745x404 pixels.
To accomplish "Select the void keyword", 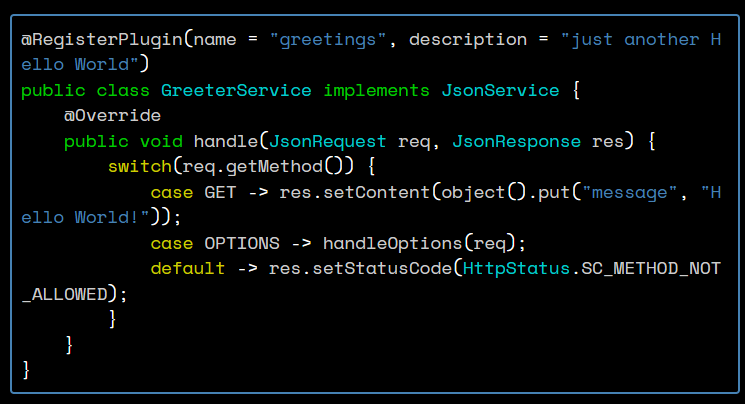I will [161, 142].
